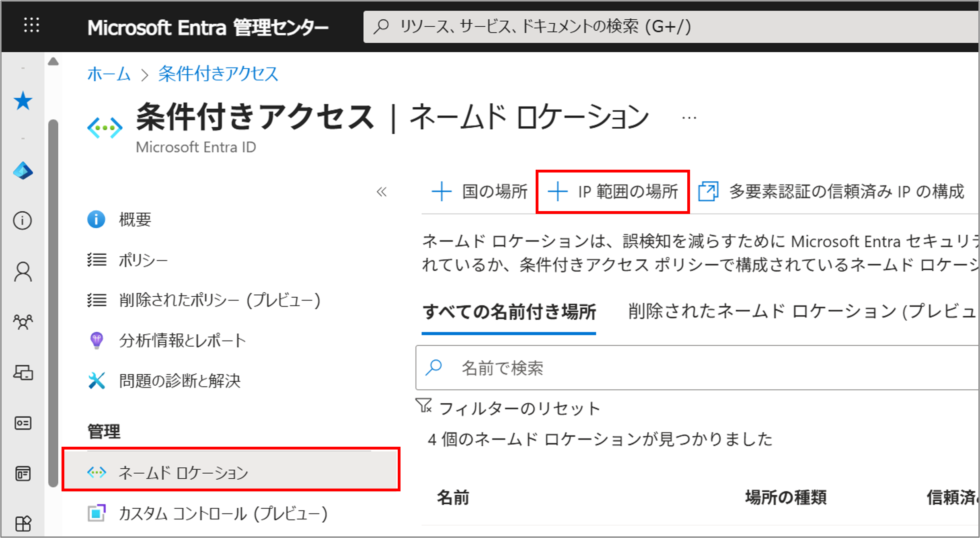The width and height of the screenshot is (980, 538).
Task: Click the Users person icon in sidebar
Action: coord(23,272)
